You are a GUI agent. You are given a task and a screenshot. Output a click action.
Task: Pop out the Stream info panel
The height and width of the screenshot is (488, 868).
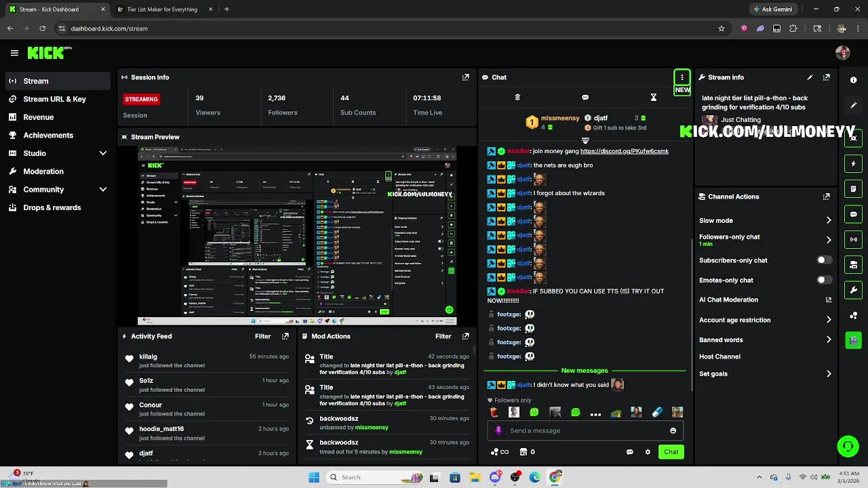pos(826,77)
